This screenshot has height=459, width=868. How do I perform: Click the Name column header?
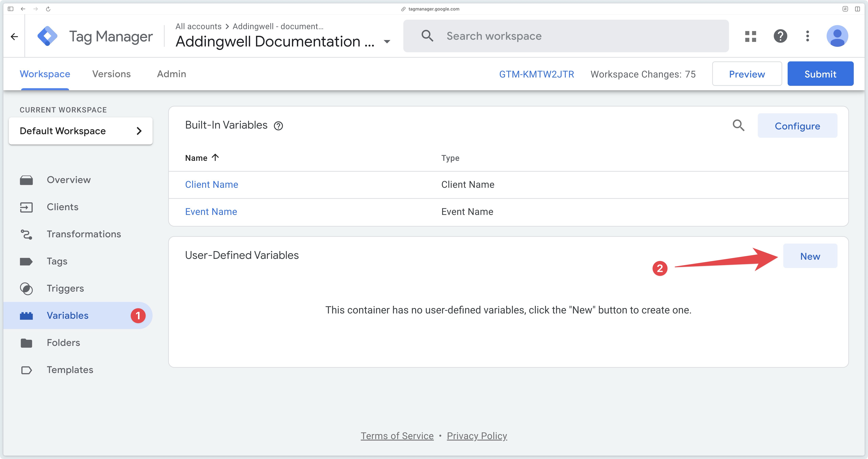pos(196,158)
